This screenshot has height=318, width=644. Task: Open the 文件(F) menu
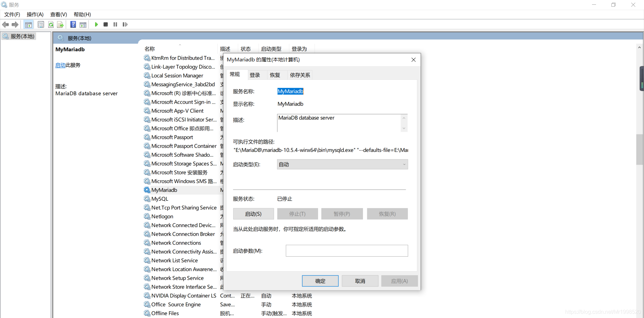click(12, 14)
